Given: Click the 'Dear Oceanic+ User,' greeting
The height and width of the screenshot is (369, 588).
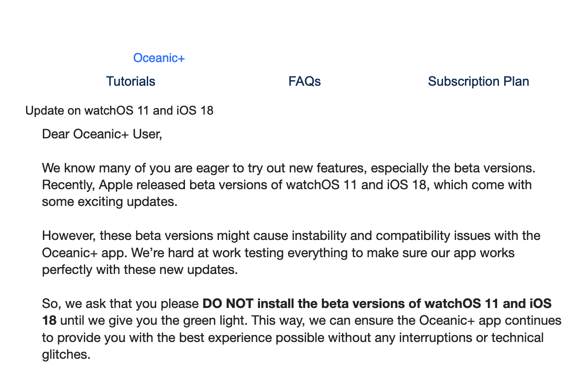Looking at the screenshot, I should click(102, 134).
